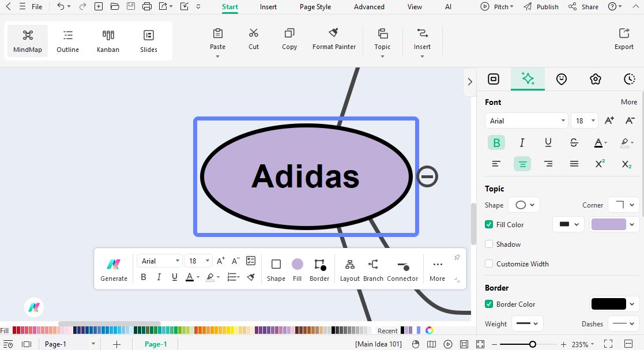Image resolution: width=644 pixels, height=350 pixels.
Task: Switch to the View tab
Action: click(415, 7)
